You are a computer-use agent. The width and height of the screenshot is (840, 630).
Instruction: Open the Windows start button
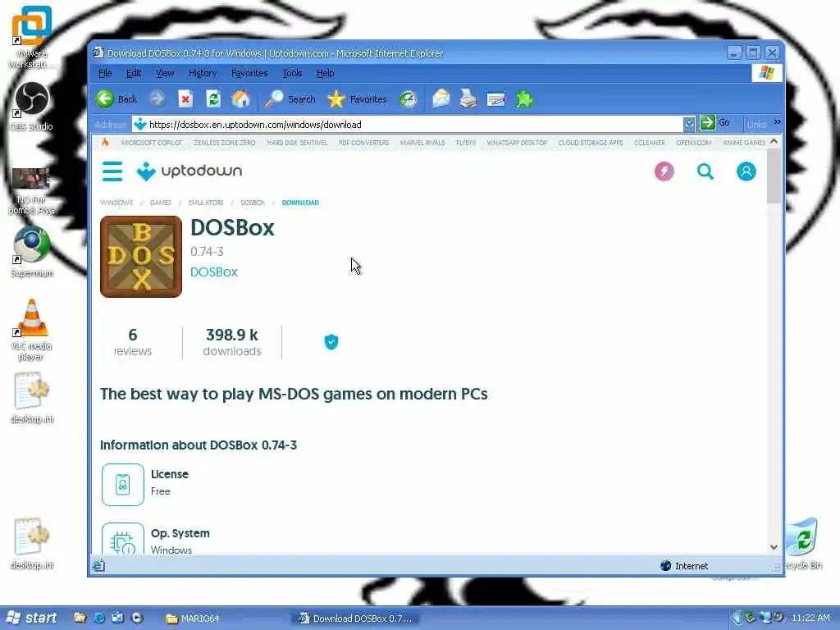pos(32,619)
